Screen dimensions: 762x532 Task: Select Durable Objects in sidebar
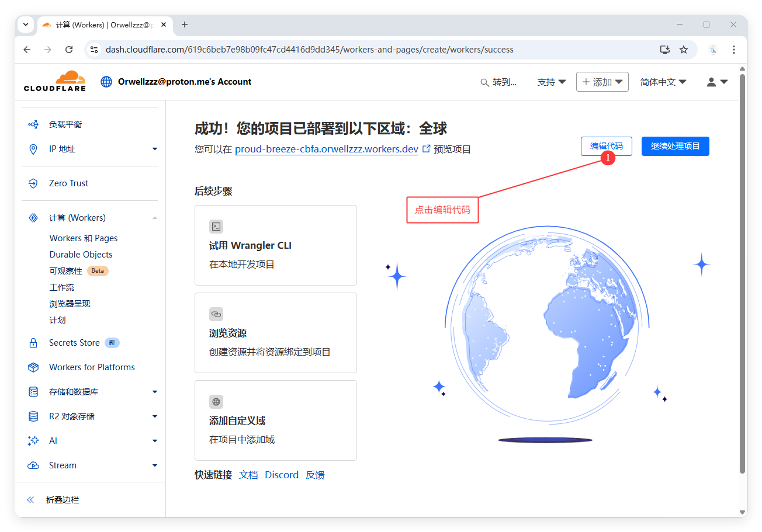pyautogui.click(x=81, y=255)
